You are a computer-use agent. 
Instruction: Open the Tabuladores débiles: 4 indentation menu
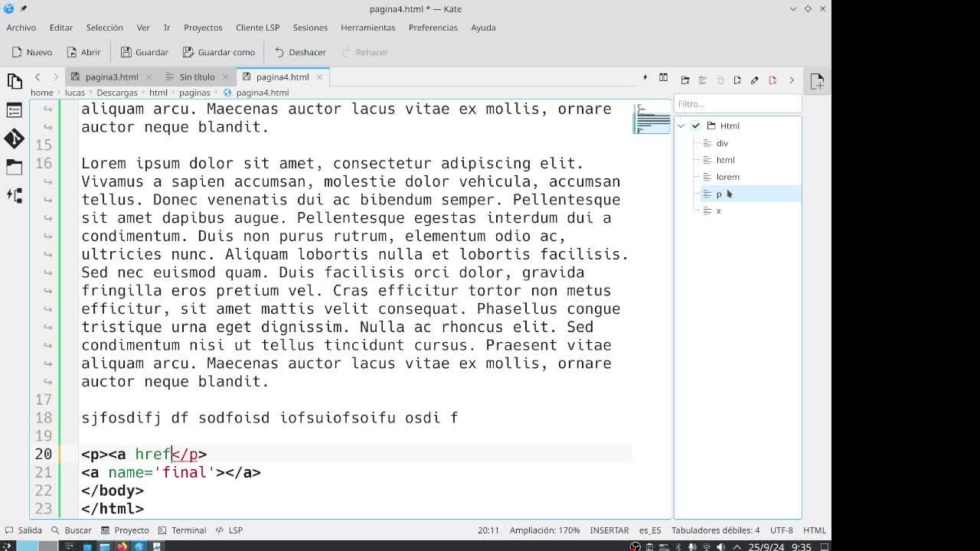coord(716,530)
